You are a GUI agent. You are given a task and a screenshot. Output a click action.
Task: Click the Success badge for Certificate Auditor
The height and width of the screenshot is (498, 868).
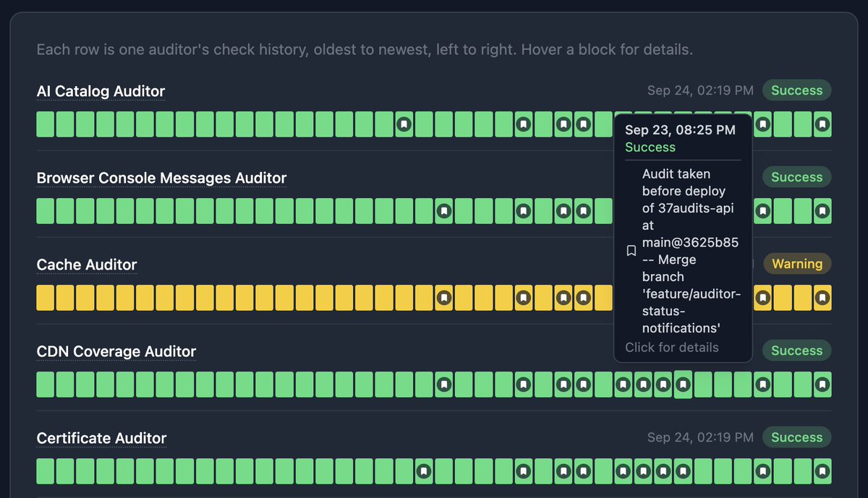point(796,437)
